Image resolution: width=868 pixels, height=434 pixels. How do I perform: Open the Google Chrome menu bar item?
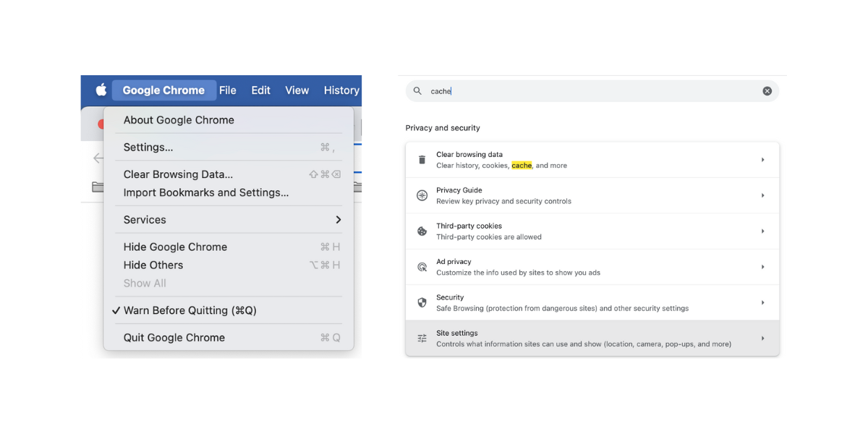pos(164,90)
